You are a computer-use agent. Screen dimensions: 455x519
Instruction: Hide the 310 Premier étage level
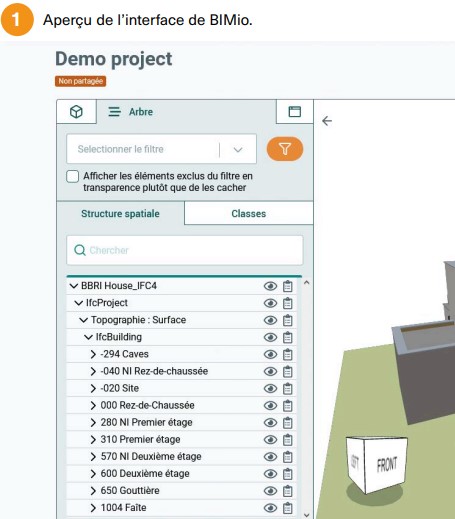point(270,440)
